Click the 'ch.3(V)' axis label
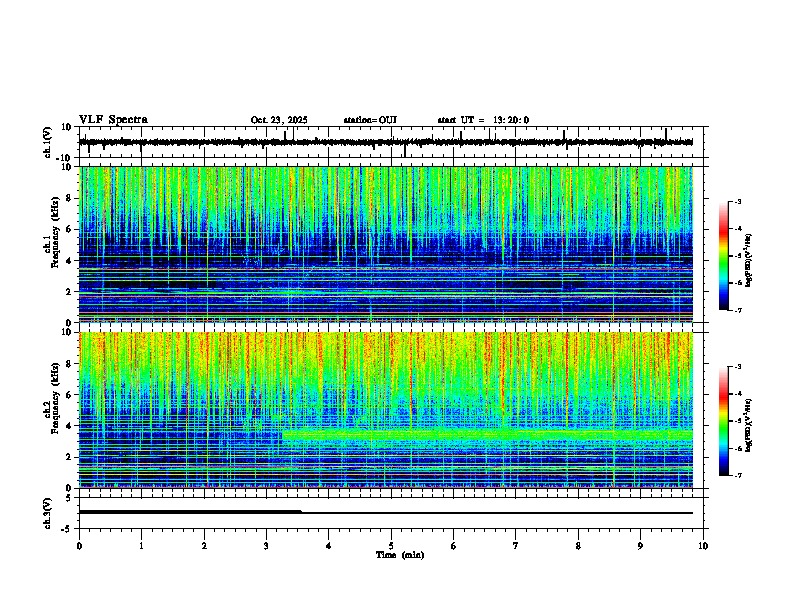Image resolution: width=792 pixels, height=612 pixels. click(48, 513)
